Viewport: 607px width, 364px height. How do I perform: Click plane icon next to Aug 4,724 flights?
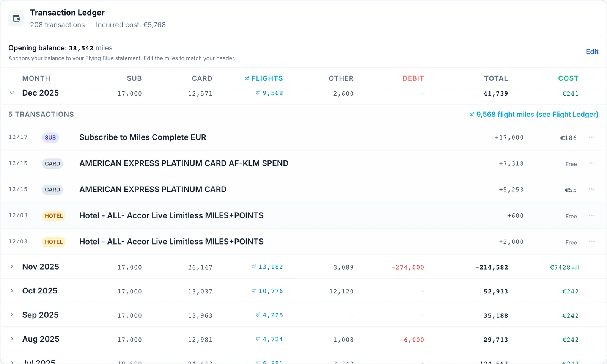pyautogui.click(x=258, y=339)
